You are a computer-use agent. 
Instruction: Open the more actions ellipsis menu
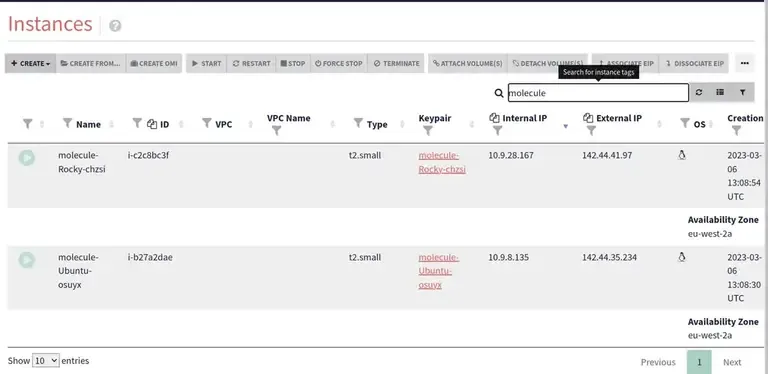tap(744, 64)
